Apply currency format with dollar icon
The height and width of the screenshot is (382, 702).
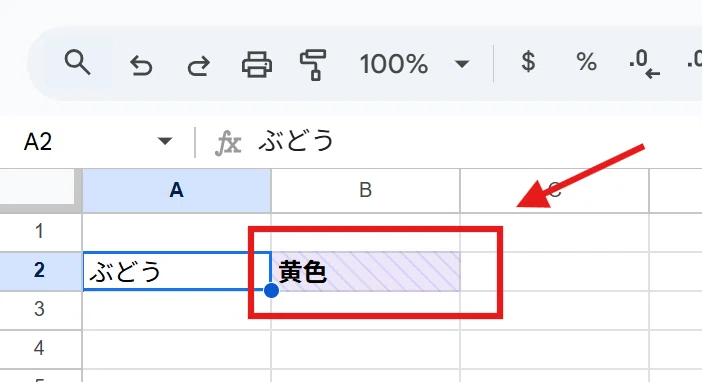(x=528, y=61)
